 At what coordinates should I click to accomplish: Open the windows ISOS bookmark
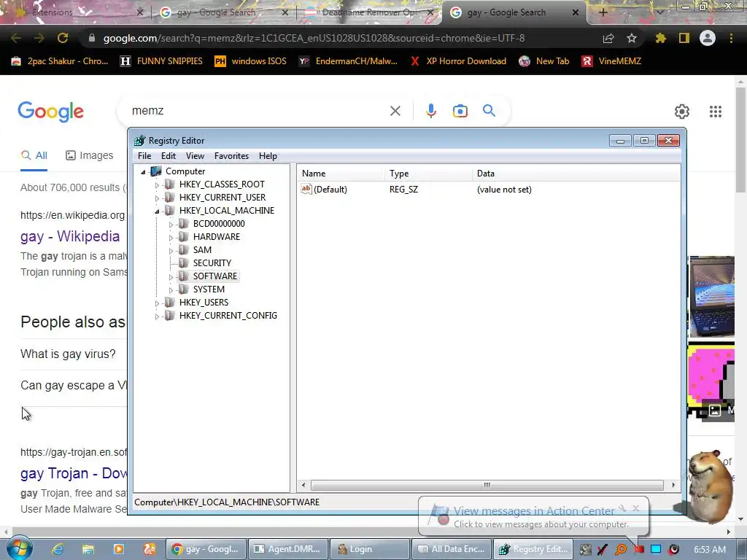(x=251, y=61)
